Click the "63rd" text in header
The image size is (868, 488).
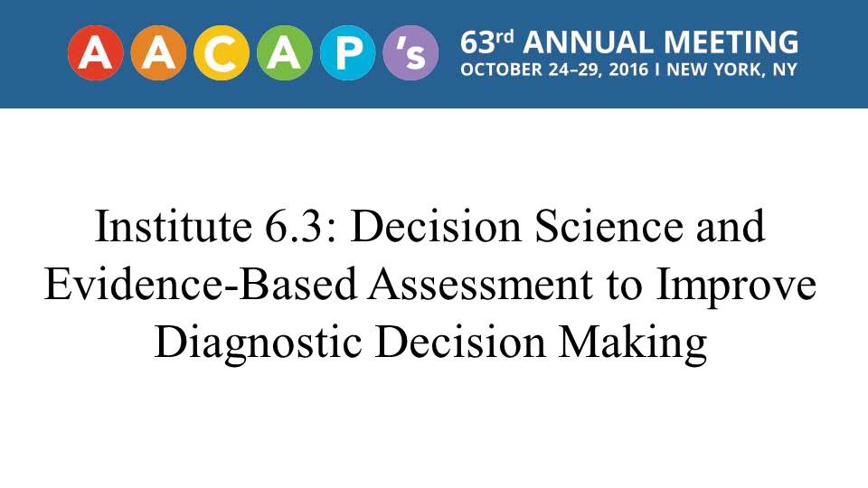[x=488, y=42]
